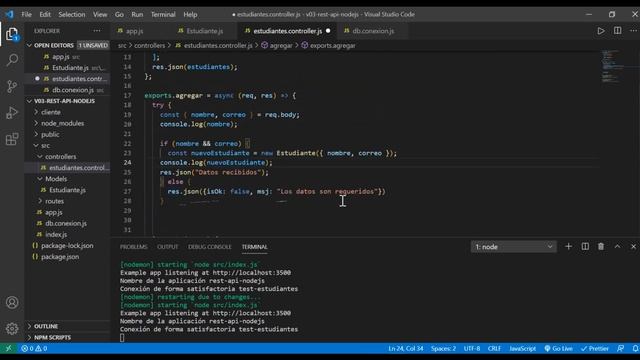640x360 pixels.
Task: Open editor More Actions ellipsis
Action: [x=633, y=31]
